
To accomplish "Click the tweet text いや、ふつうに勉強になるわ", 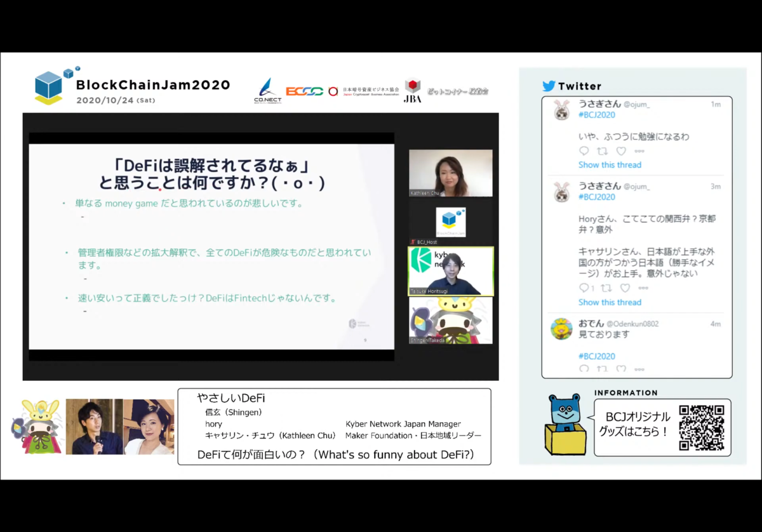I will click(634, 136).
